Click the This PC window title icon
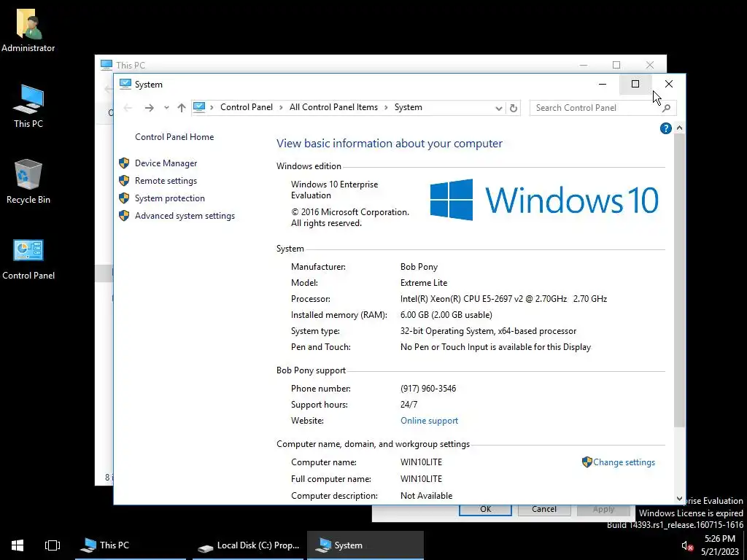Image resolution: width=747 pixels, height=560 pixels. (x=107, y=65)
